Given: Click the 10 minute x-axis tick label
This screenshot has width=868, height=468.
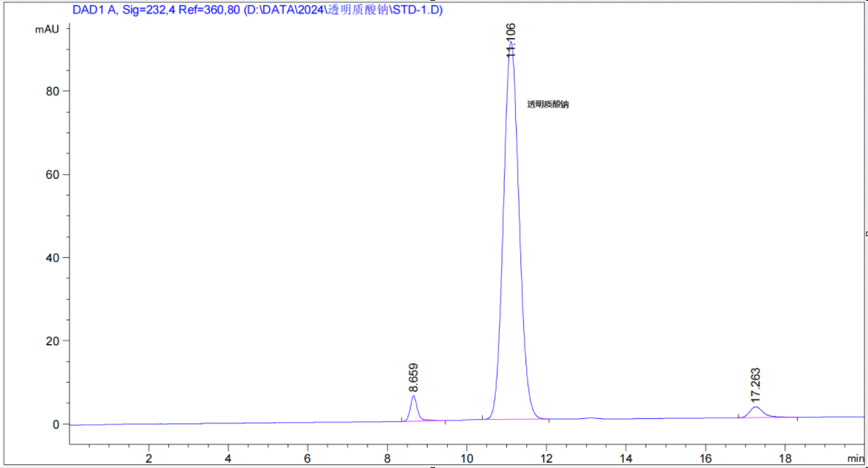Looking at the screenshot, I should coord(467,458).
